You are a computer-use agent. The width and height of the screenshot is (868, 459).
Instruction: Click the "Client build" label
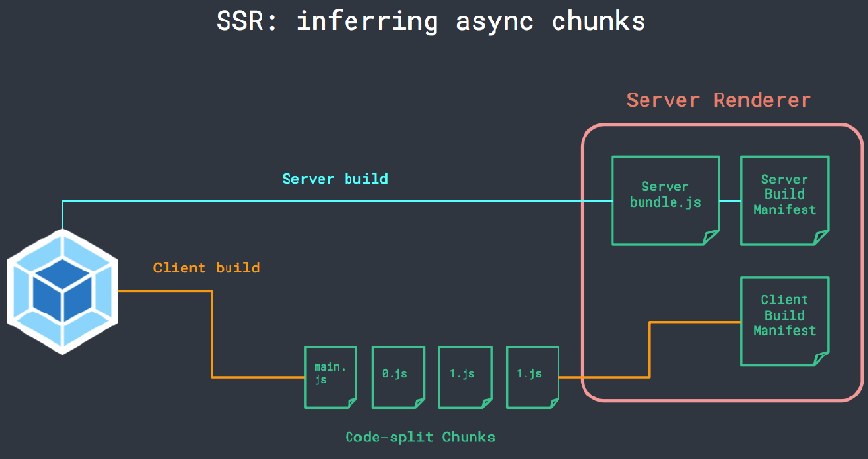pos(206,267)
